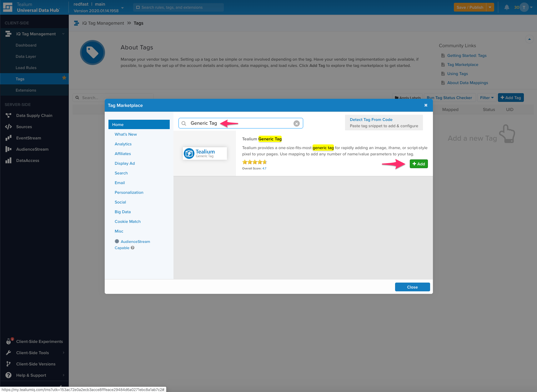This screenshot has height=392, width=537.
Task: Click the AudienceStream Capable gear icon
Action: (x=117, y=241)
